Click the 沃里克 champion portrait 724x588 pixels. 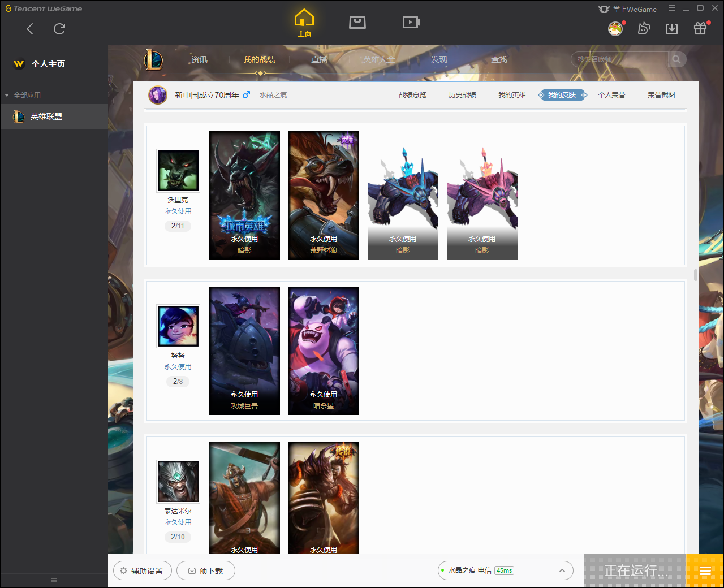point(178,171)
